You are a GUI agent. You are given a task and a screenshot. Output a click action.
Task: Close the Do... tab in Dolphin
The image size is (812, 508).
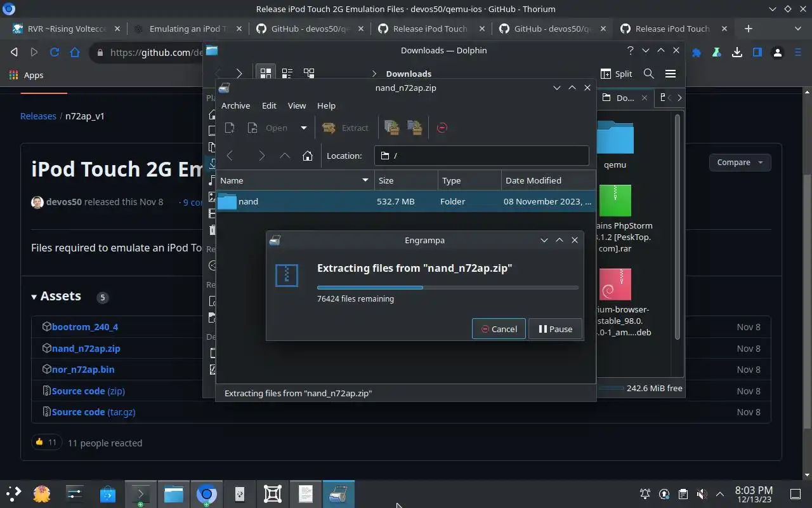(x=645, y=98)
